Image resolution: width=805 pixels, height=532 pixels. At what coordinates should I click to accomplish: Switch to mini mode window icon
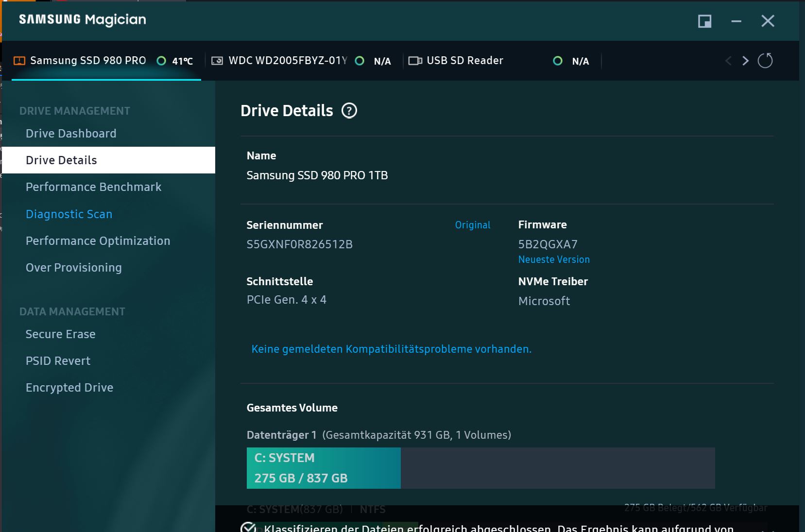705,21
